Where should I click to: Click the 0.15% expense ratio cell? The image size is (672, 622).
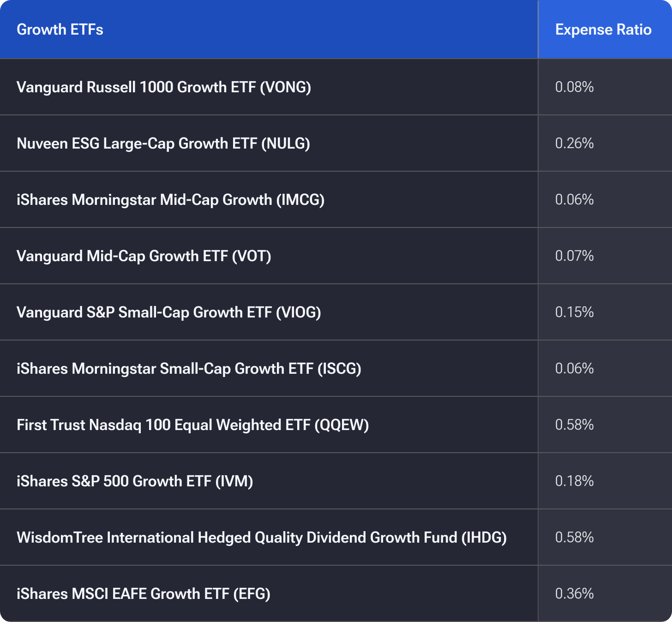(574, 312)
